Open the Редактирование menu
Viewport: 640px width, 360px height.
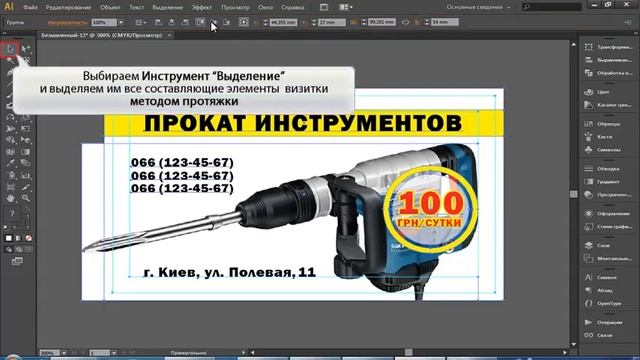[x=69, y=7]
